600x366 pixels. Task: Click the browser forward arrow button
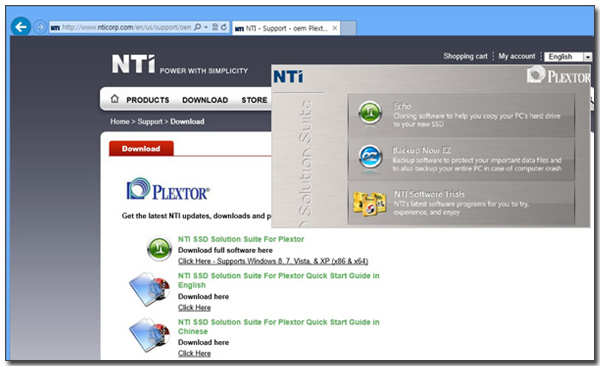click(x=40, y=27)
